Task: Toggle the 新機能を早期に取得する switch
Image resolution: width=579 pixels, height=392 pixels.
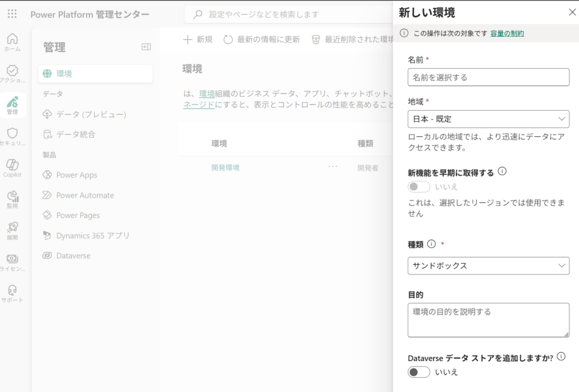Action: pos(419,186)
